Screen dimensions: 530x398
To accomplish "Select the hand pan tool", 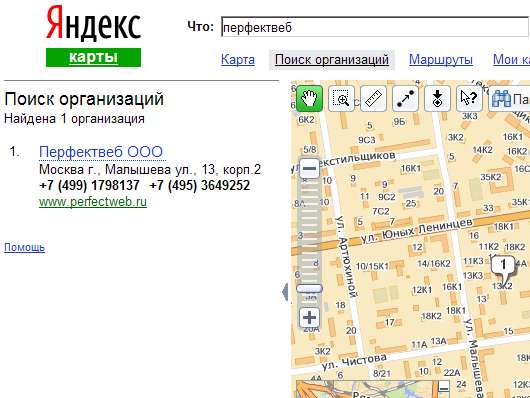I will coord(309,99).
